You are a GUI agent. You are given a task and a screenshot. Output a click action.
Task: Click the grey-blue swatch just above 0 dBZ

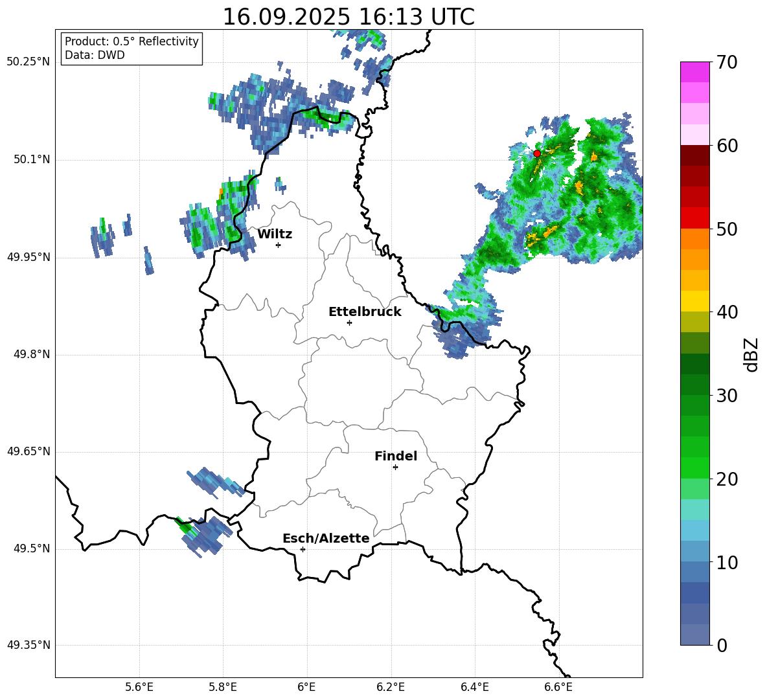click(x=695, y=635)
